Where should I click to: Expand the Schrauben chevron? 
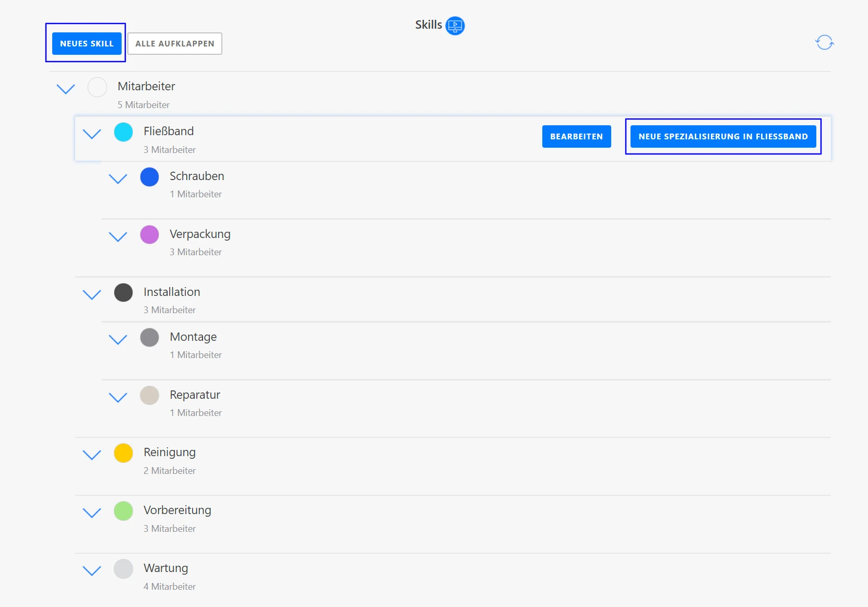(x=118, y=178)
